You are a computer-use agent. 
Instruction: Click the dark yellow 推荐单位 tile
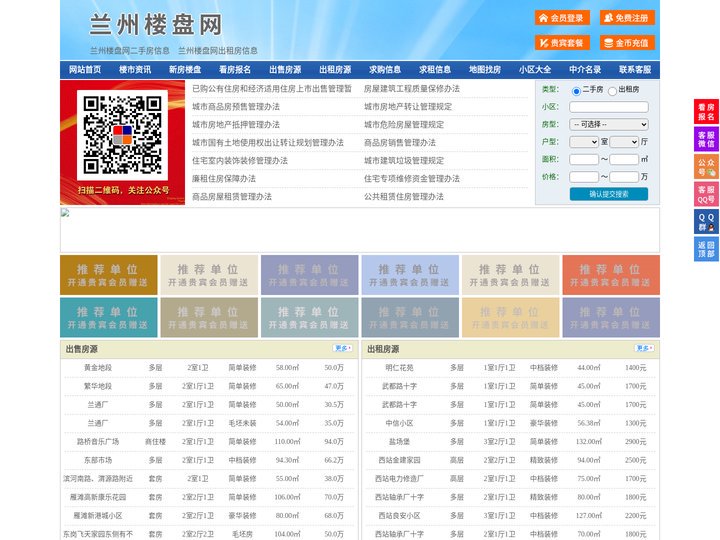pyautogui.click(x=109, y=275)
